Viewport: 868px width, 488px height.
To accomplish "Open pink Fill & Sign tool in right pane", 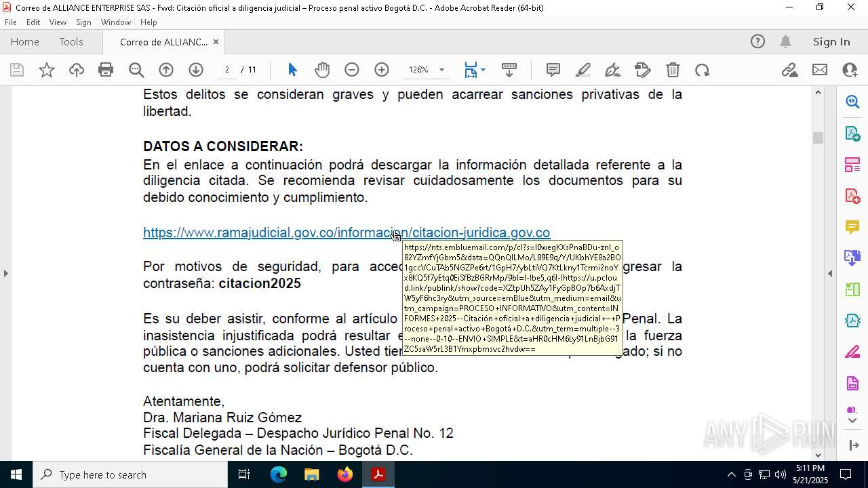I will pyautogui.click(x=852, y=352).
